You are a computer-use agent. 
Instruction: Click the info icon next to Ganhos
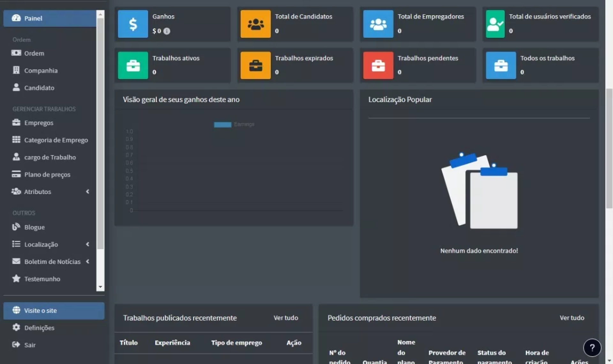point(167,31)
